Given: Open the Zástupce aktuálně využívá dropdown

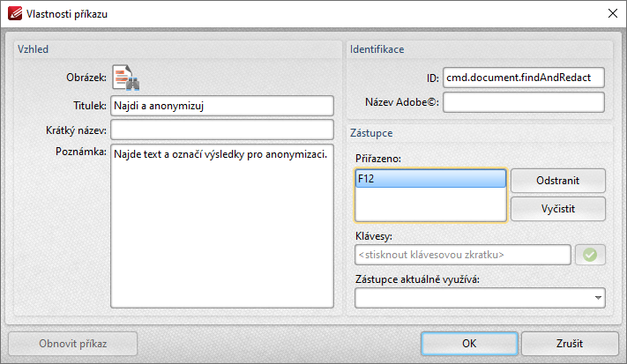Looking at the screenshot, I should click(598, 298).
